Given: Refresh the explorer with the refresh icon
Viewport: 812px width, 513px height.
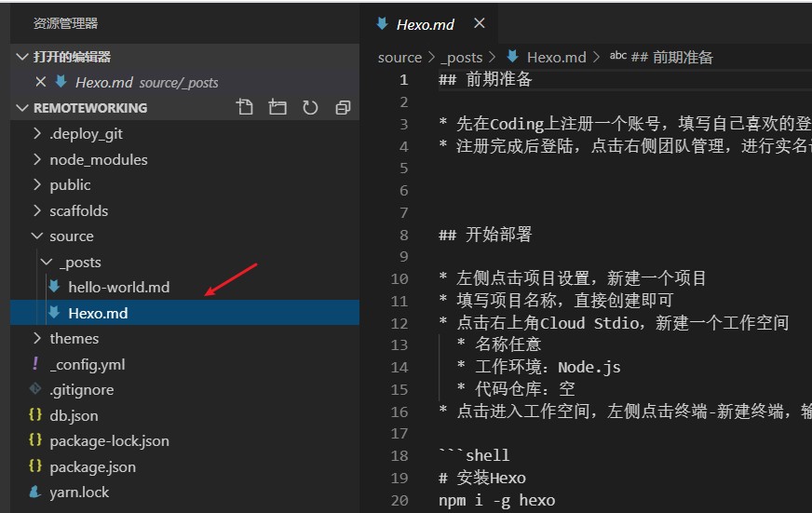Looking at the screenshot, I should (x=310, y=108).
